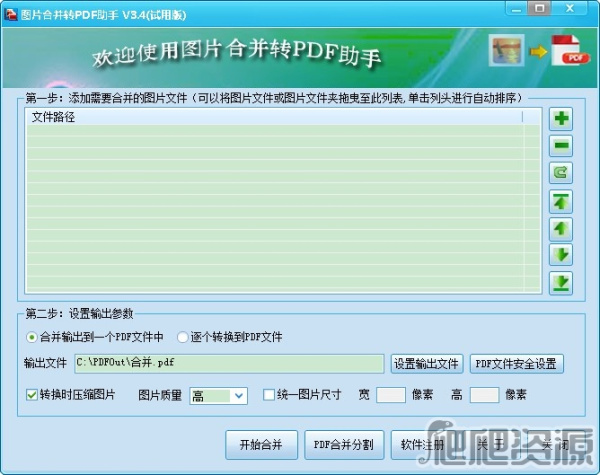Open PDF文件安全设置

(516, 364)
